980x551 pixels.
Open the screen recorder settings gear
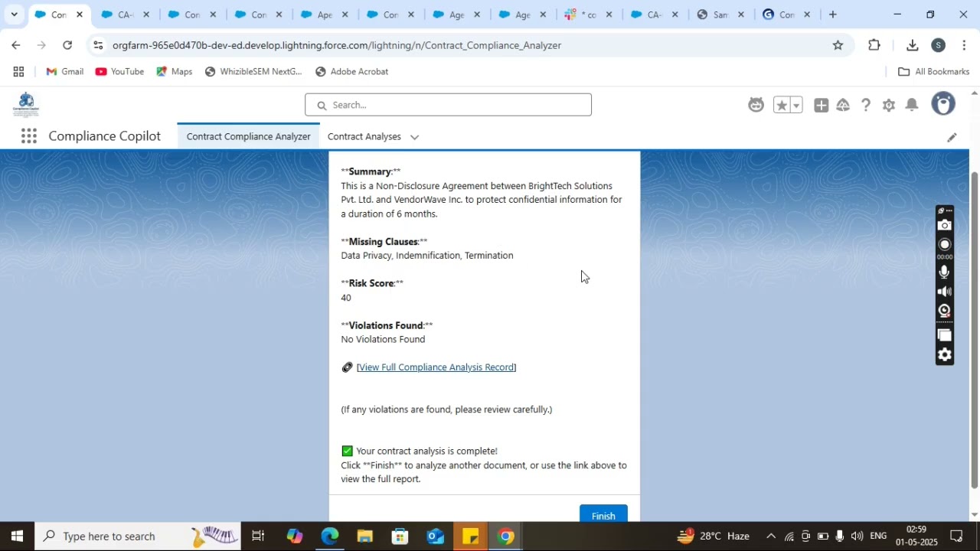click(945, 354)
